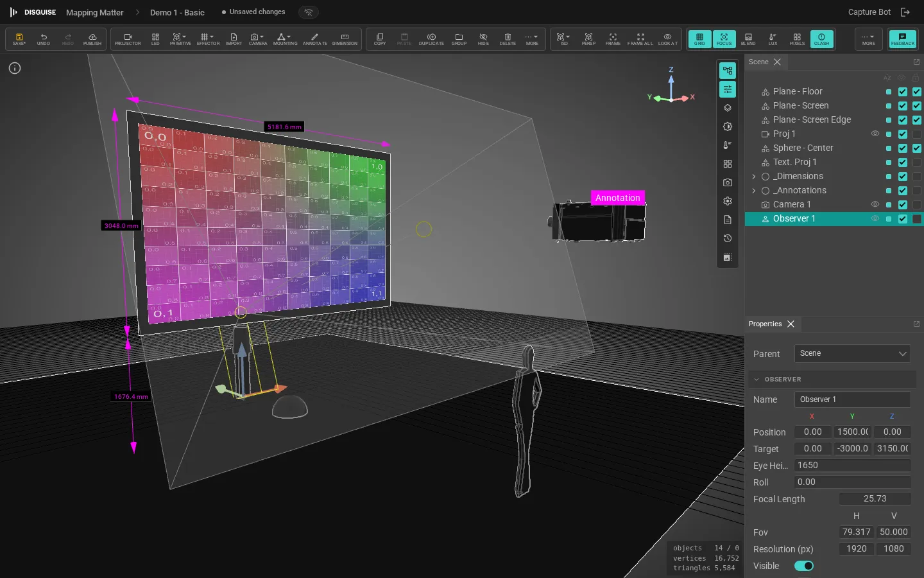Open the More dropdown beside Delete
This screenshot has width=924, height=578.
(532, 39)
